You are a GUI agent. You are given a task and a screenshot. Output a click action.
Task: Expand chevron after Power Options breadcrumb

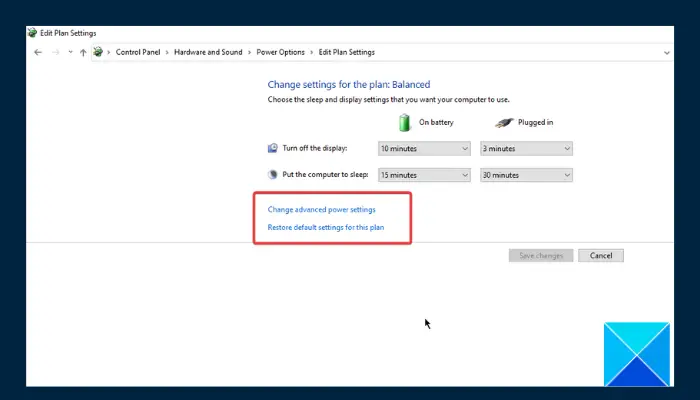coord(312,53)
